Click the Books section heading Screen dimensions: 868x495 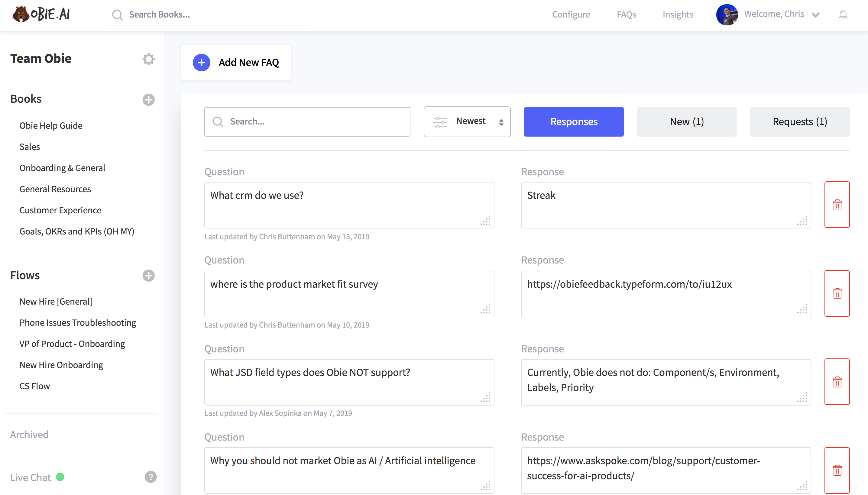(x=26, y=99)
